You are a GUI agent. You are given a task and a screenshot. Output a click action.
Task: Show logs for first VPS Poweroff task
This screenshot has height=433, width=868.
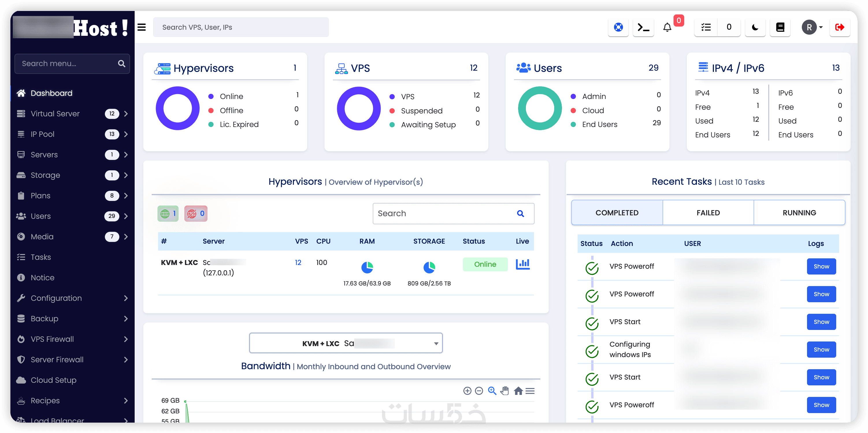tap(821, 266)
